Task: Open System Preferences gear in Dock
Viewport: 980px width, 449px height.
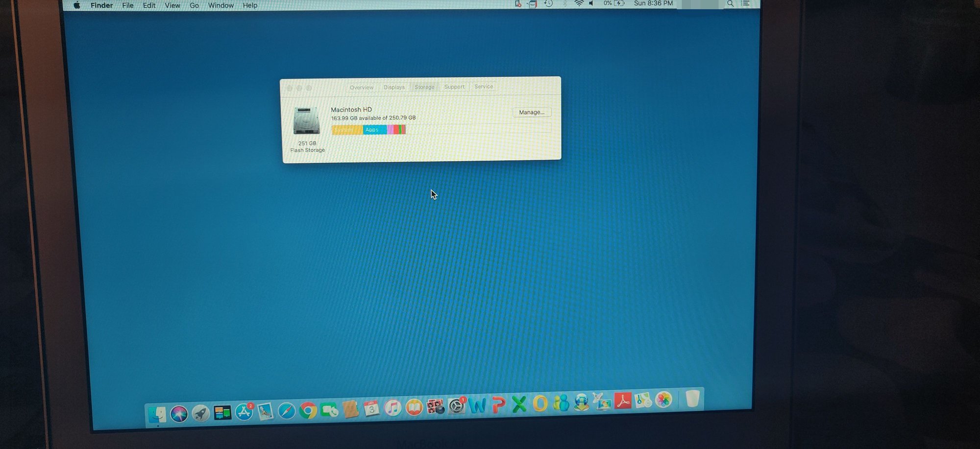Action: click(x=456, y=406)
